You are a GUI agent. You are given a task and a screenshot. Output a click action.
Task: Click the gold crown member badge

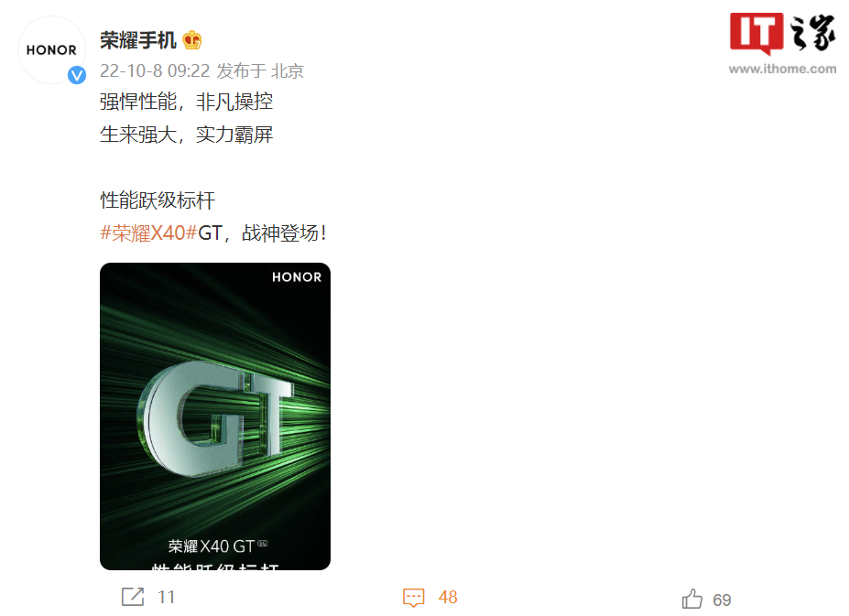(x=191, y=40)
